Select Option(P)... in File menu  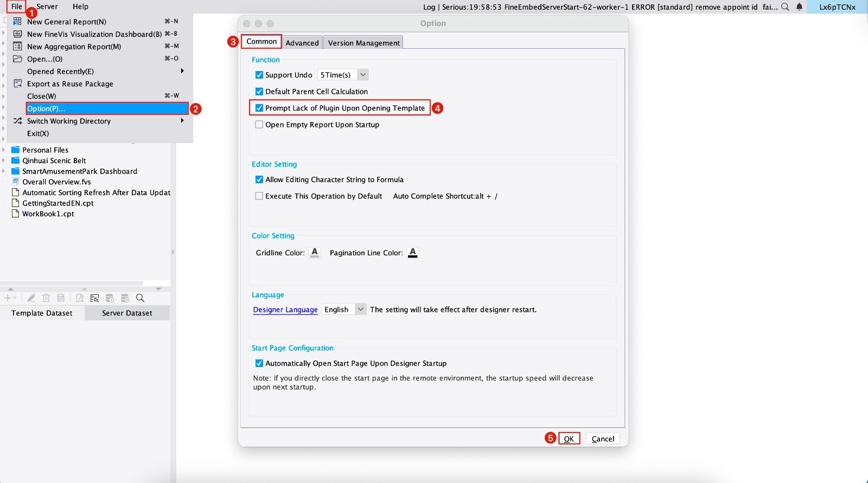[x=107, y=108]
